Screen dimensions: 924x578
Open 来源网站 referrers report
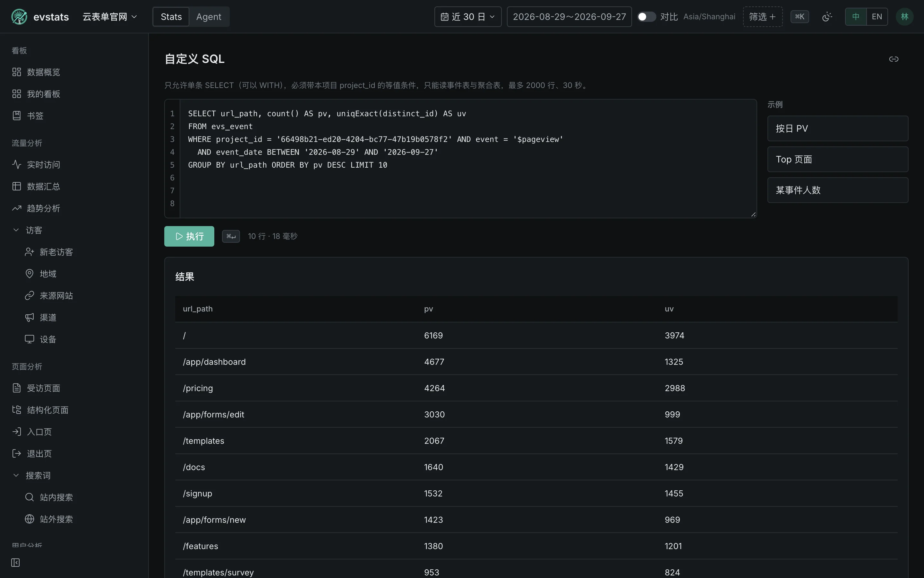80,295
